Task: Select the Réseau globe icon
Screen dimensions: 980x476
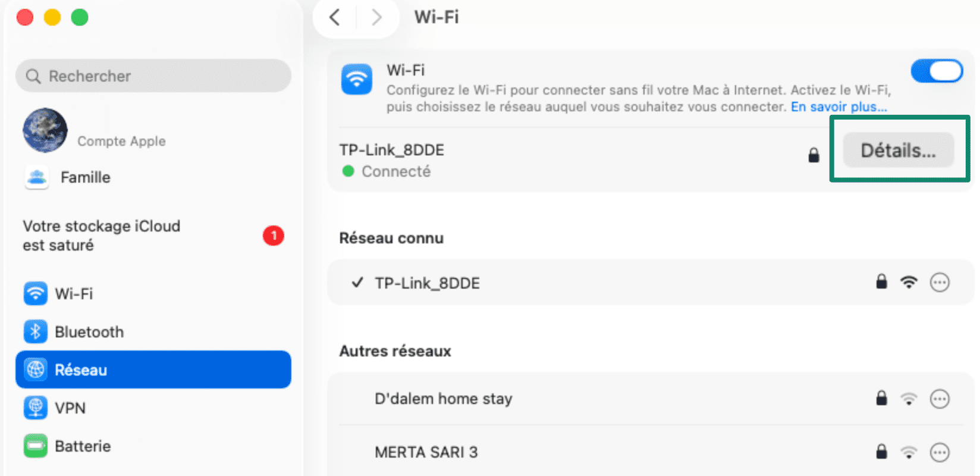Action: tap(36, 369)
